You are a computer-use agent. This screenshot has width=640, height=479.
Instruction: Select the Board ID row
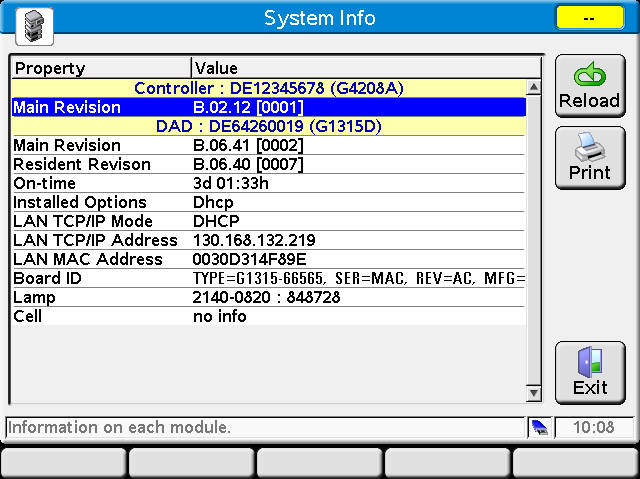point(269,278)
